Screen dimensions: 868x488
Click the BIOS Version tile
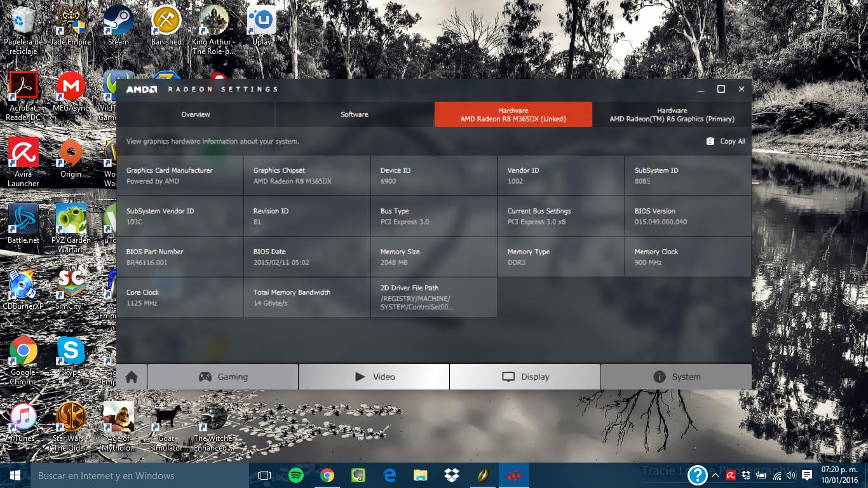(688, 216)
